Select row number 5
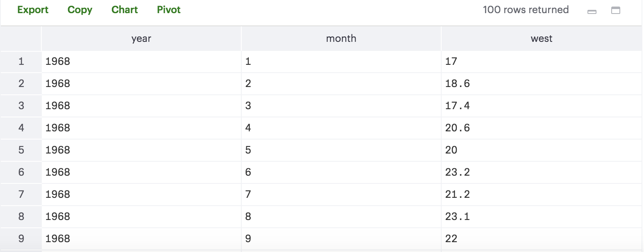Screen dimensions: 644x252 point(21,150)
